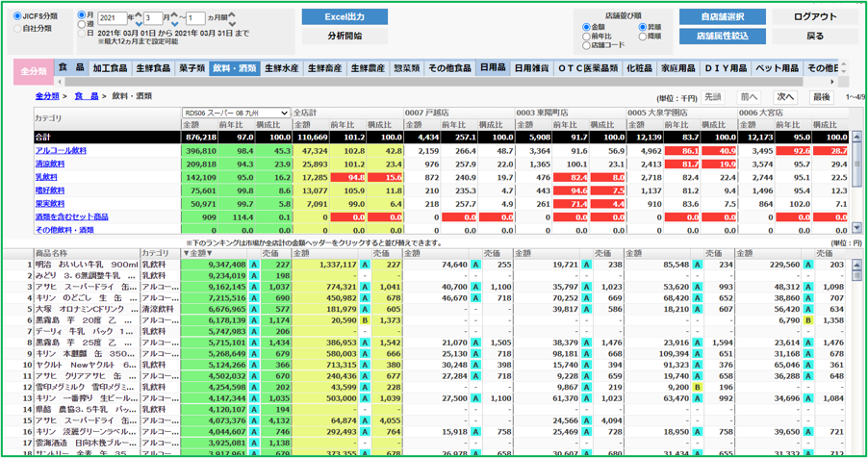Choose 前年比 store sort order radio
868x458 pixels.
[586, 36]
